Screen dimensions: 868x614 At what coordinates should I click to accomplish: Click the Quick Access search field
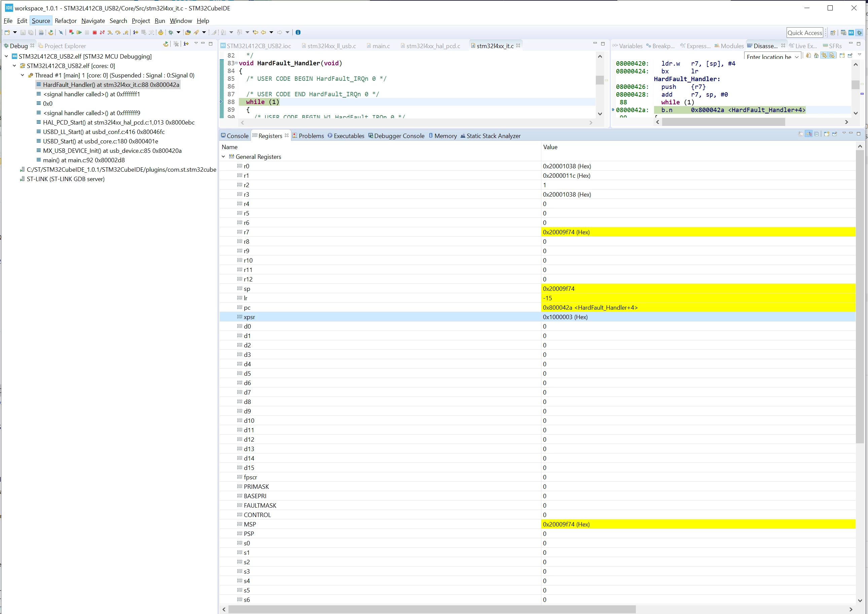[x=805, y=33]
